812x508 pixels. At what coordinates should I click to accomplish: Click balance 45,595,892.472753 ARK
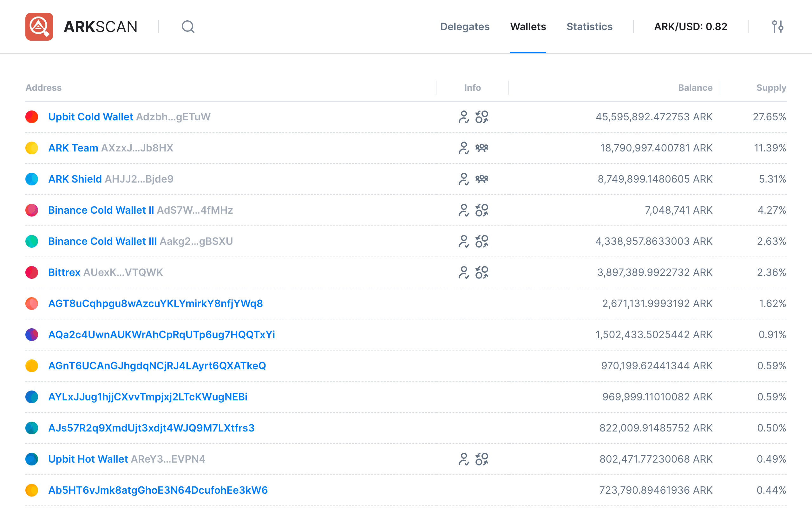654,117
